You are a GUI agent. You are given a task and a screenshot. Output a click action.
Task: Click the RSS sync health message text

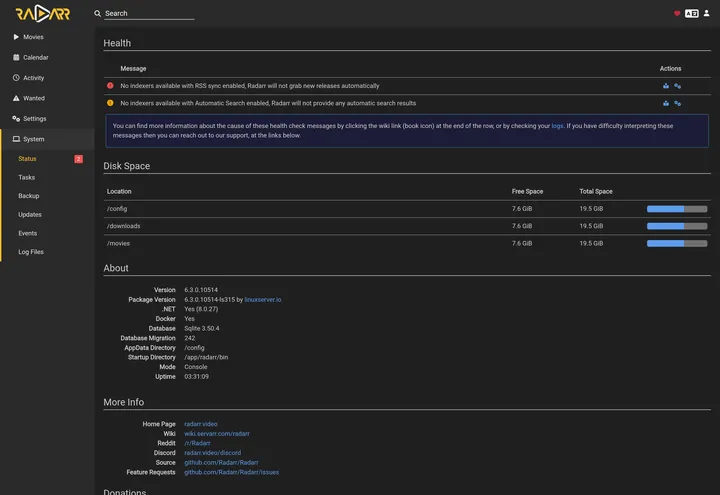click(250, 86)
